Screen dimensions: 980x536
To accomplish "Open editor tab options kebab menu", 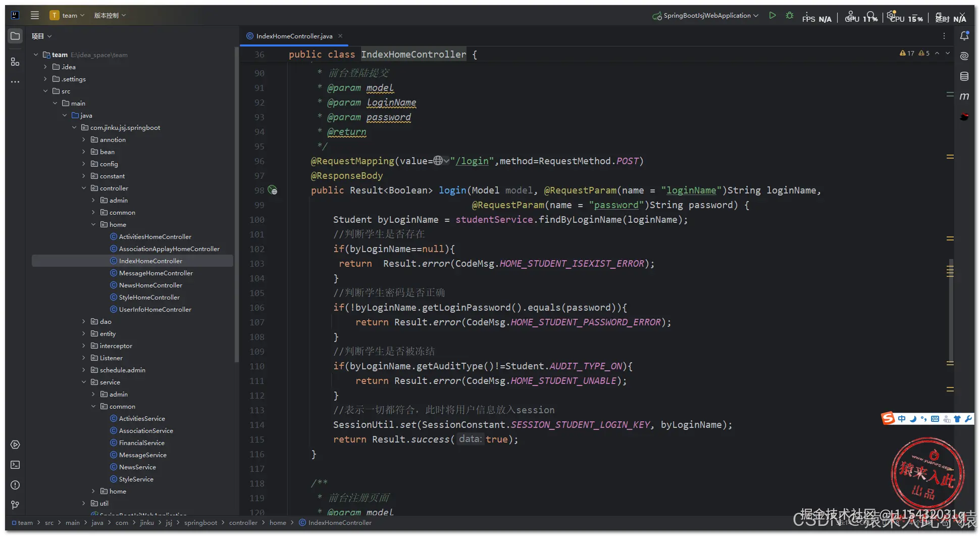I will [x=944, y=36].
